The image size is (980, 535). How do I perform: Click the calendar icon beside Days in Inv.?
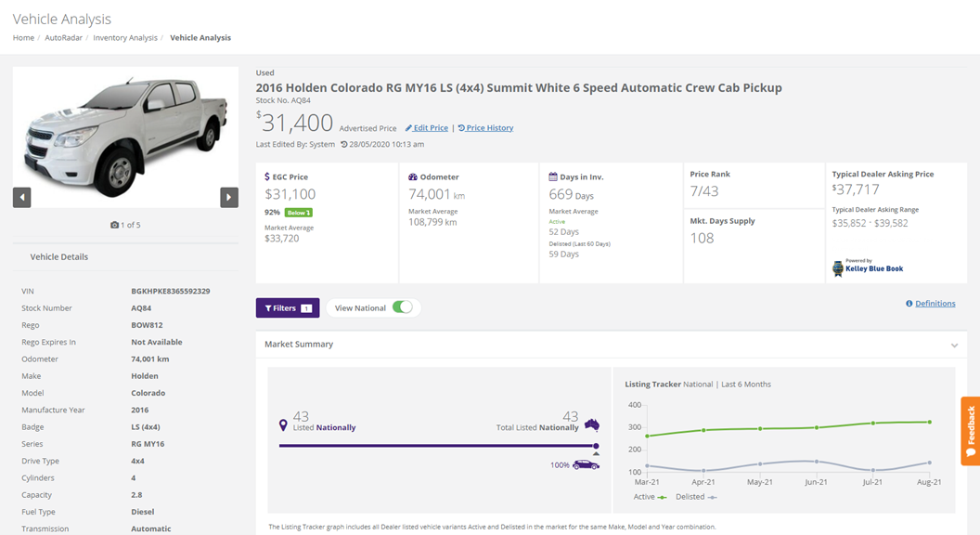pyautogui.click(x=552, y=176)
